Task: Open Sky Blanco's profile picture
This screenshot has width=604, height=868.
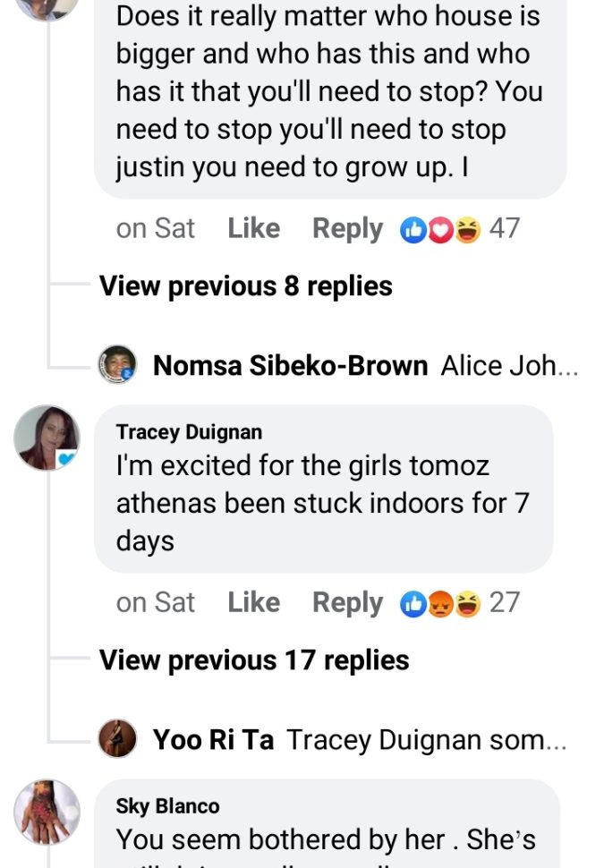Action: (x=47, y=812)
